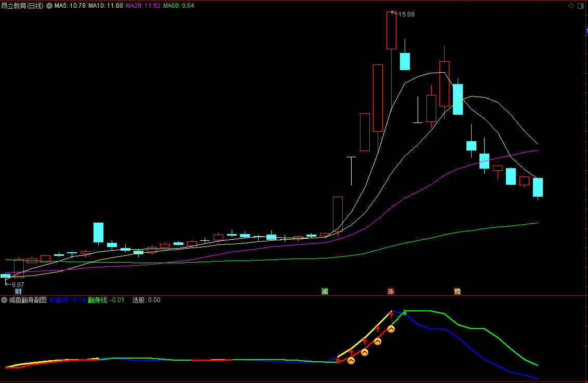Select the 咸鱼线: -0.34 value
588x383 pixels.
click(x=68, y=300)
